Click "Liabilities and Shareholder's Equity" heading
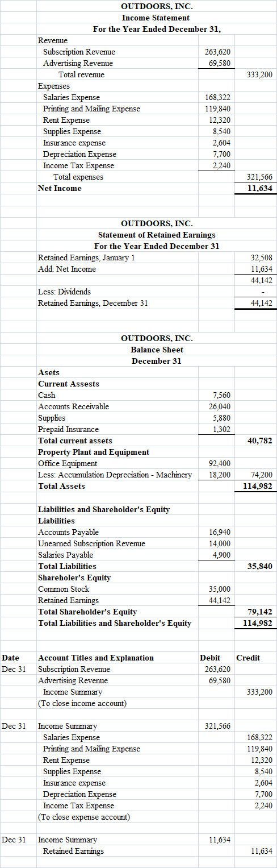Screen dimensions: 277x868 (x=104, y=509)
